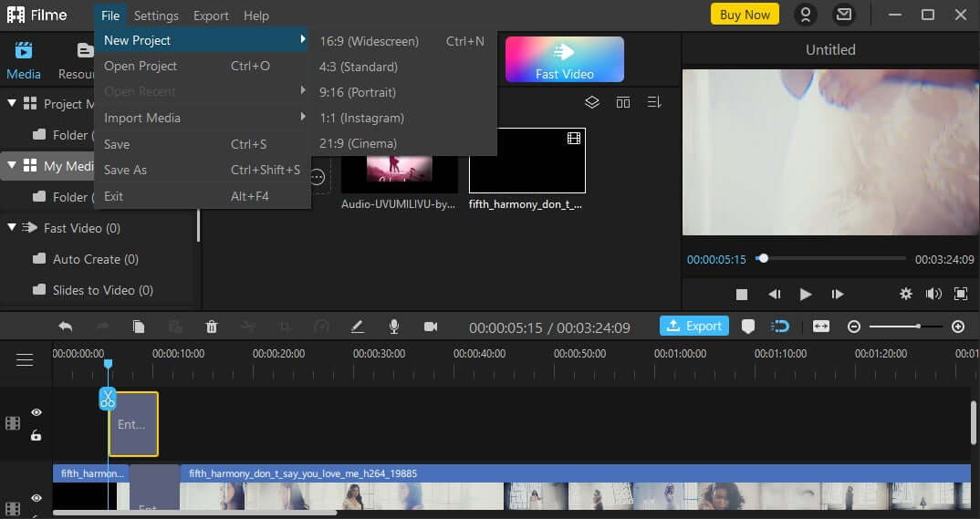Select 9:16 (Portrait) new project
The width and height of the screenshot is (980, 519).
point(403,92)
